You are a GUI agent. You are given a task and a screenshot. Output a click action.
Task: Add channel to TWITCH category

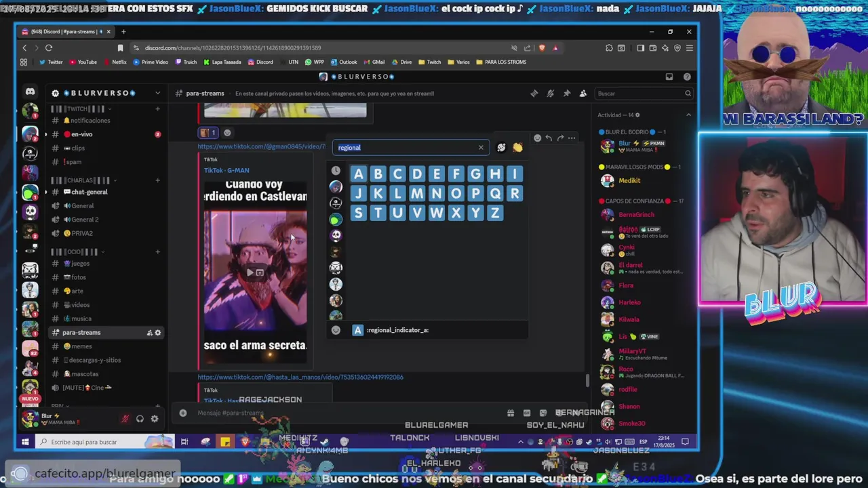pos(157,108)
